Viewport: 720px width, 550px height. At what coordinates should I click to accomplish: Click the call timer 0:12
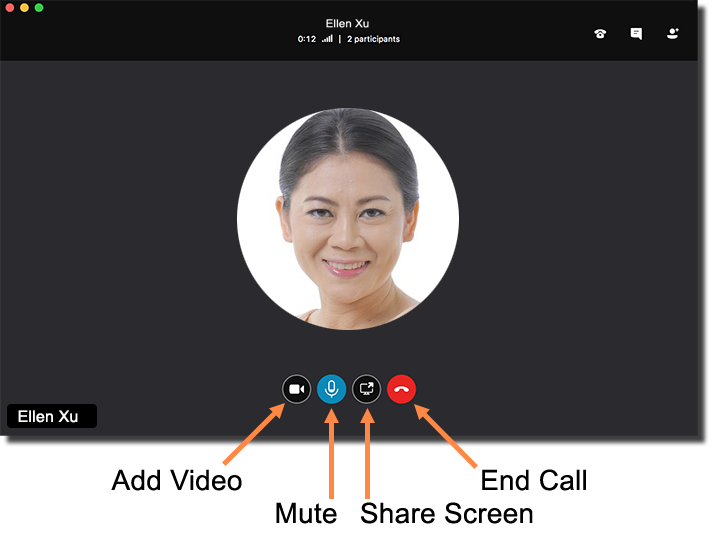point(307,39)
